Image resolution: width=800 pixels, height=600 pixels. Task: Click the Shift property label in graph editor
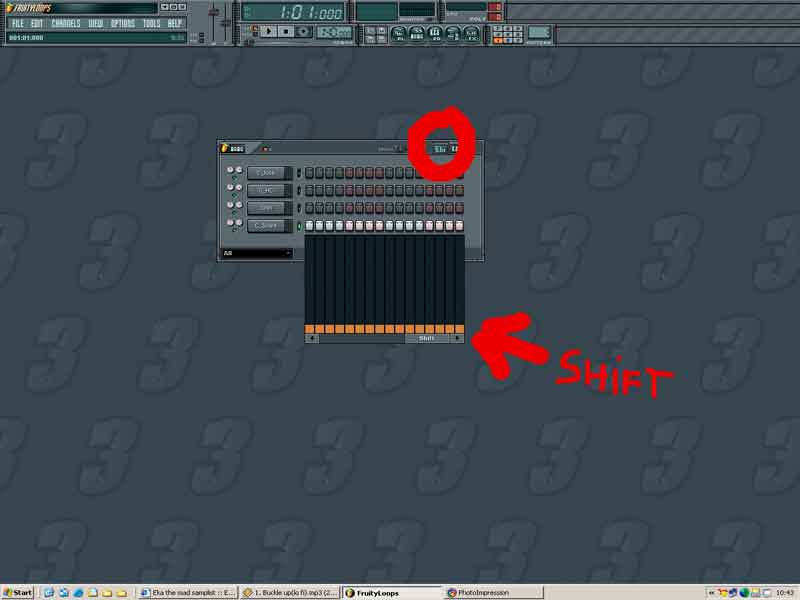(x=427, y=338)
